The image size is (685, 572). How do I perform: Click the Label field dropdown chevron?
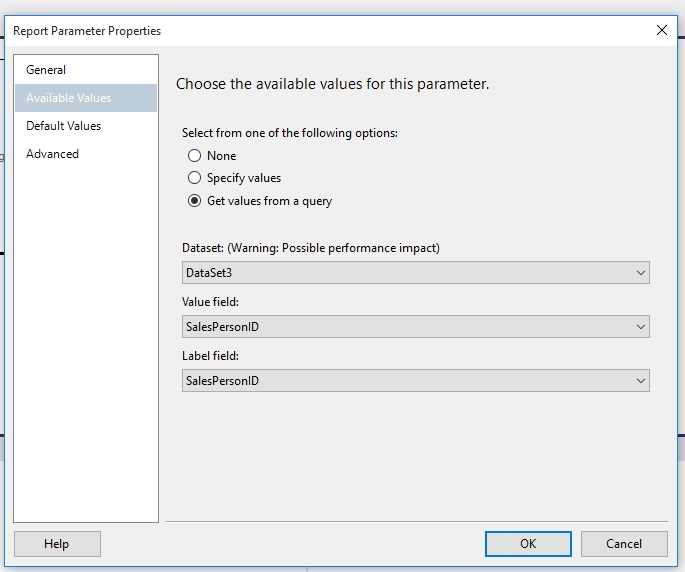640,381
